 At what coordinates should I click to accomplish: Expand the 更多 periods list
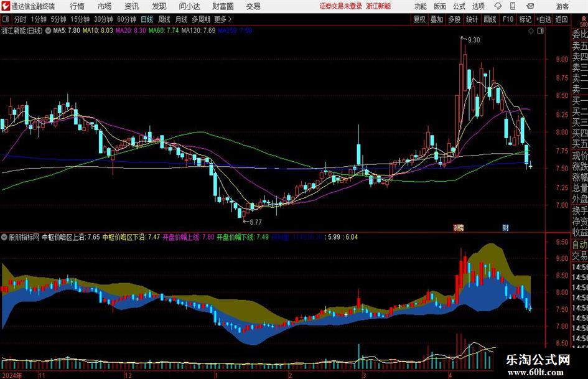point(223,19)
